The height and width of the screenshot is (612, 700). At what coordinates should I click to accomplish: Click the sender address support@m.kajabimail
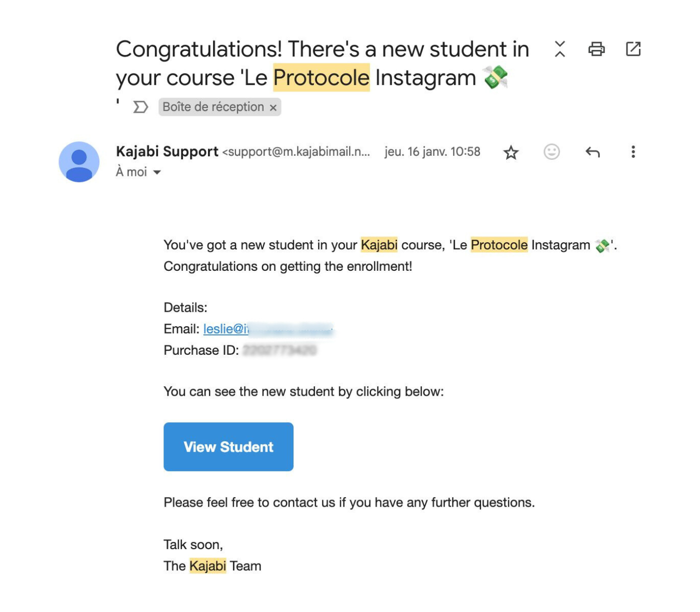click(296, 152)
